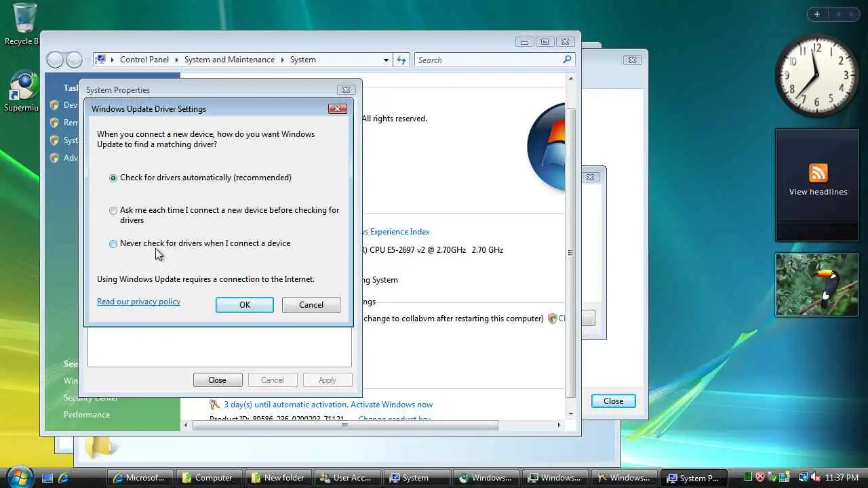Expand the arrow after Control Panel breadcrumb
The width and height of the screenshot is (868, 488).
coord(176,60)
